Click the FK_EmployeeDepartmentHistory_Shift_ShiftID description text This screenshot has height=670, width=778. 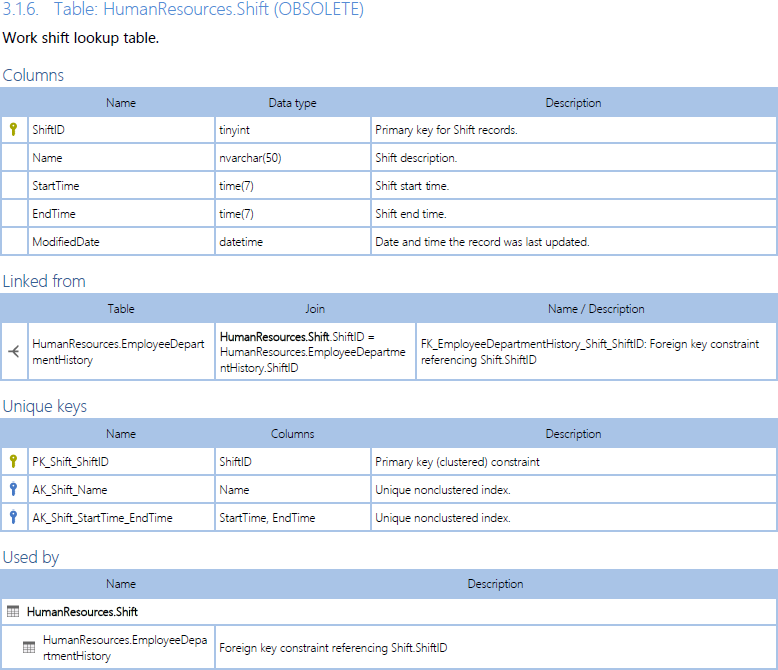point(590,351)
